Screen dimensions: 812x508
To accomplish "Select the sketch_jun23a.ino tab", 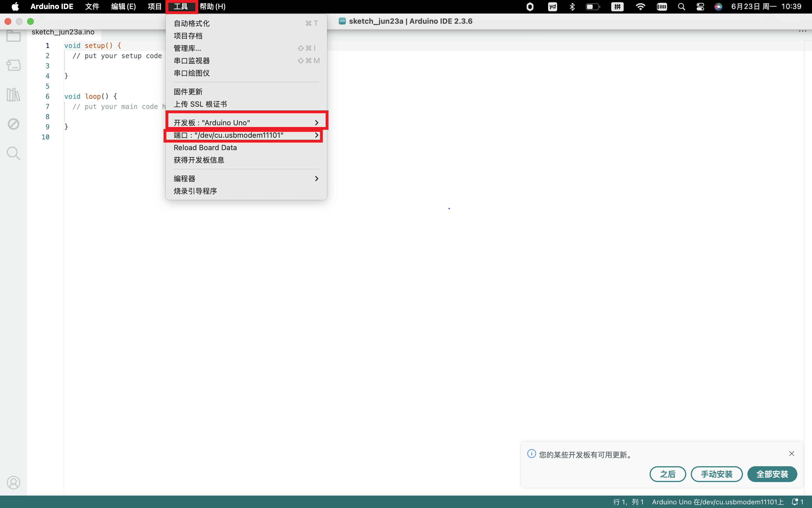I will point(63,32).
